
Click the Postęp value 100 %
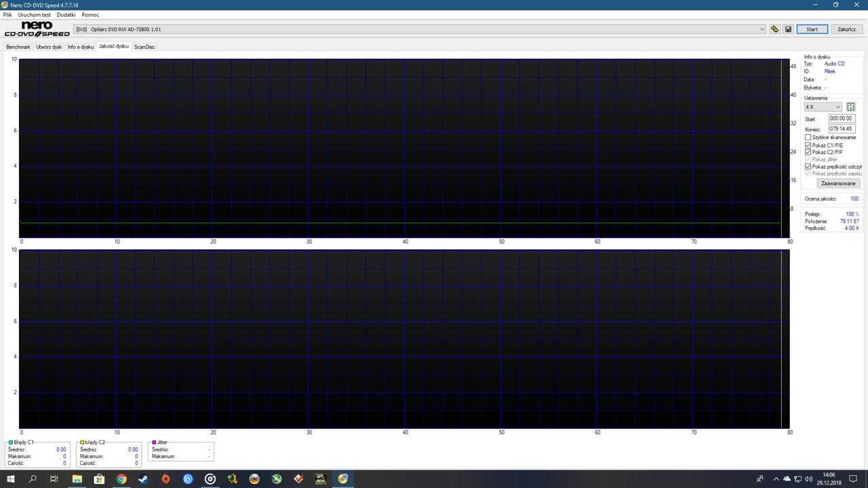click(852, 214)
